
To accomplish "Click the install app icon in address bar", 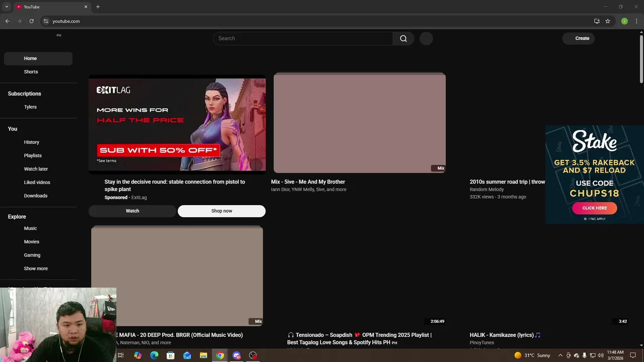I will tap(597, 21).
